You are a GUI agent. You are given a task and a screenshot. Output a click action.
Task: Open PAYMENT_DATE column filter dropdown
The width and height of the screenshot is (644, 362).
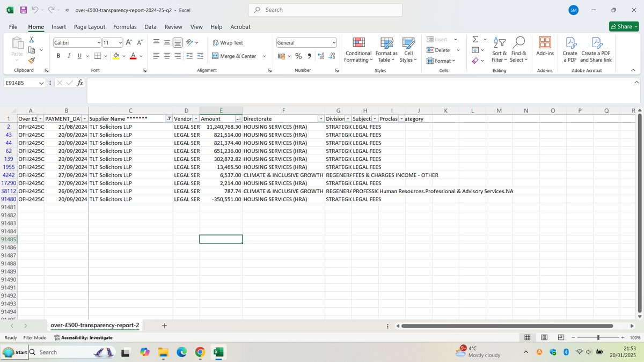[84, 119]
